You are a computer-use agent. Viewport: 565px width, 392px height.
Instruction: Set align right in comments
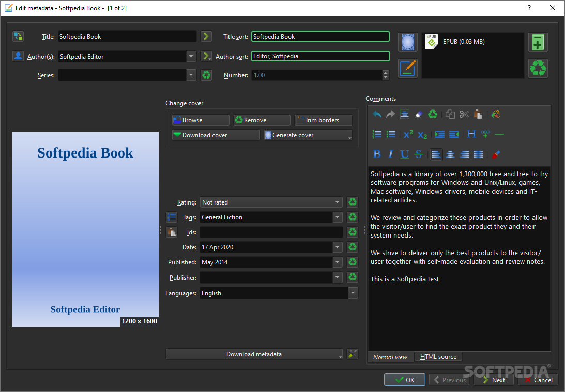click(464, 154)
